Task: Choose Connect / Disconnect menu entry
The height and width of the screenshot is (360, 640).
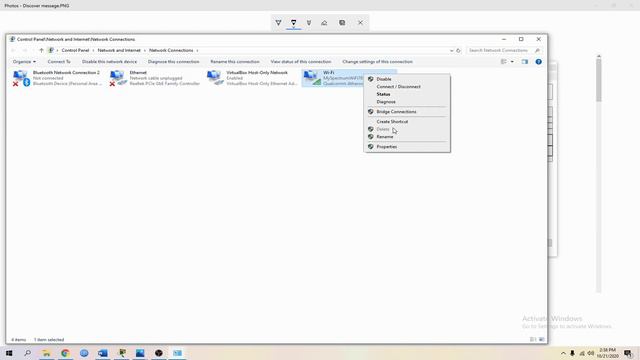Action: pos(398,87)
